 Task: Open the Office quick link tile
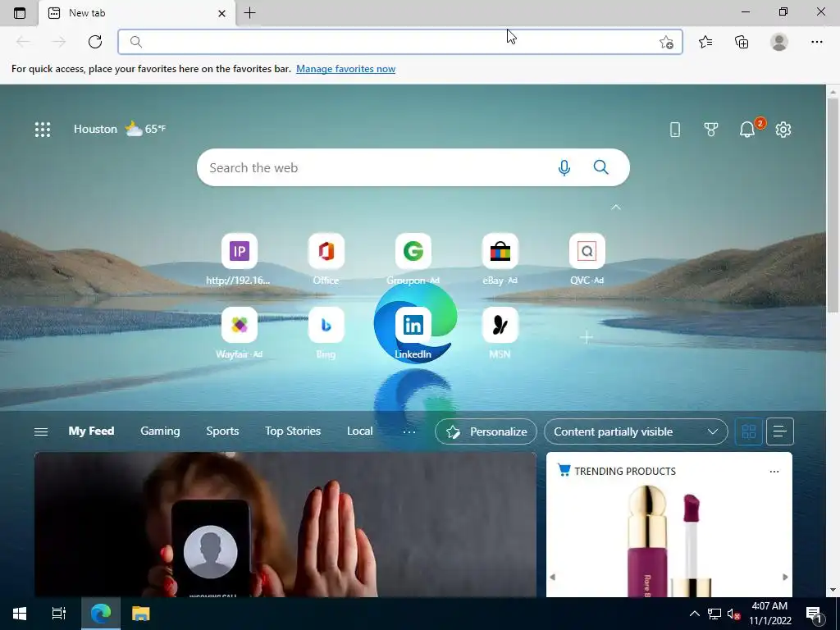[326, 259]
